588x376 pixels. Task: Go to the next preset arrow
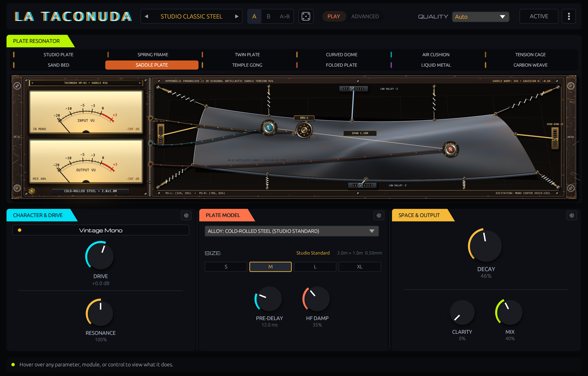pos(237,16)
